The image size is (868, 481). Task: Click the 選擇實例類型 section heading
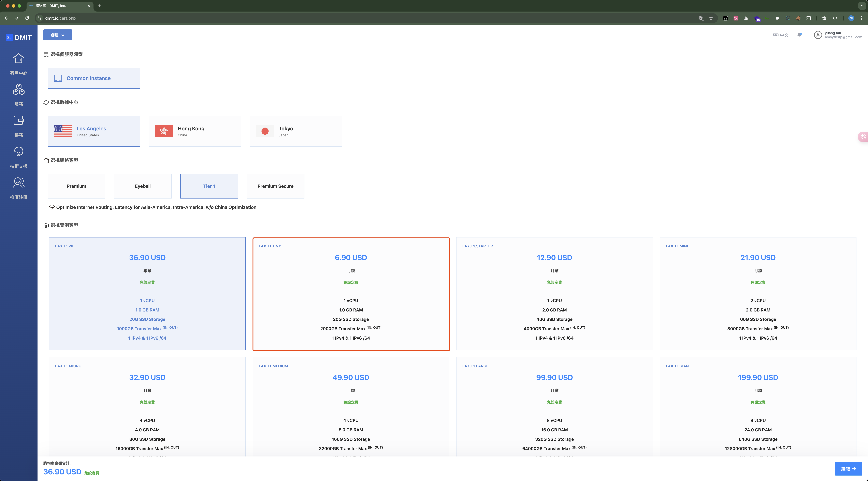coord(64,225)
